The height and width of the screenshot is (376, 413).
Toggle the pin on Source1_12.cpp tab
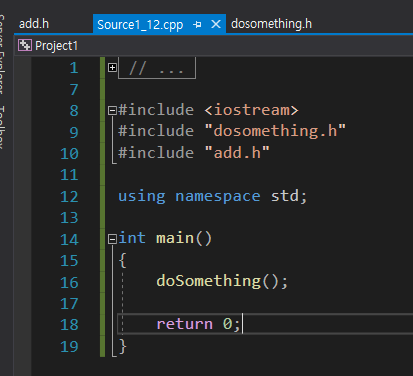coord(197,24)
